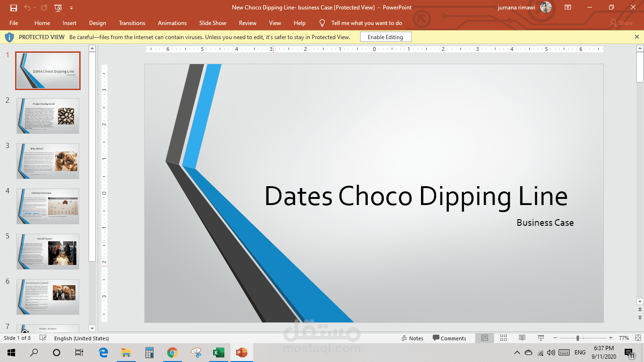Open Google Chrome from the taskbar
Image resolution: width=644 pixels, height=362 pixels.
click(172, 352)
